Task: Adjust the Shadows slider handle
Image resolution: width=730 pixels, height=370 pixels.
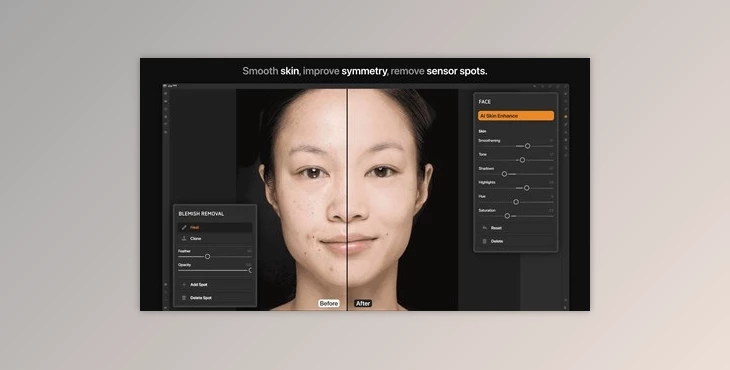Action: point(504,174)
